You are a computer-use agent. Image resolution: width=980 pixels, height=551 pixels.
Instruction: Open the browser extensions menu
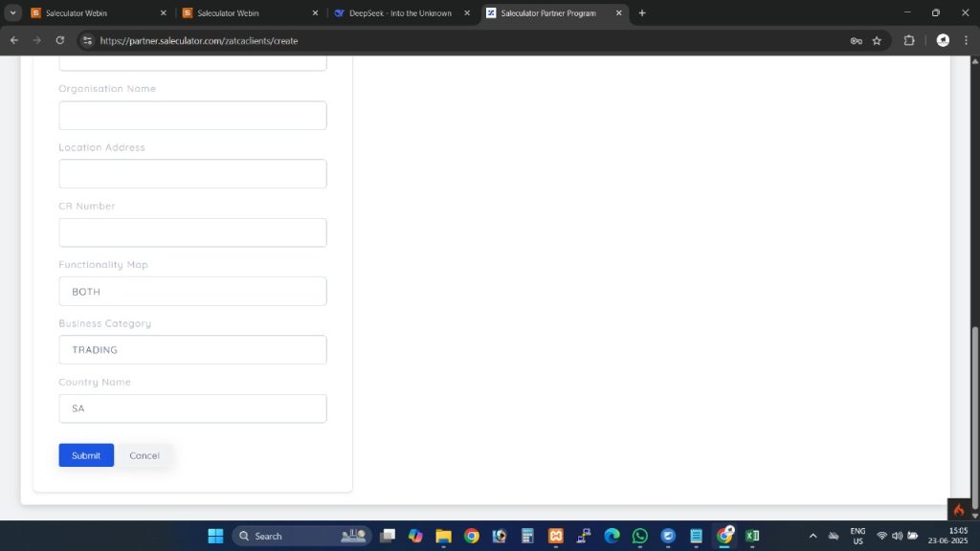click(909, 40)
